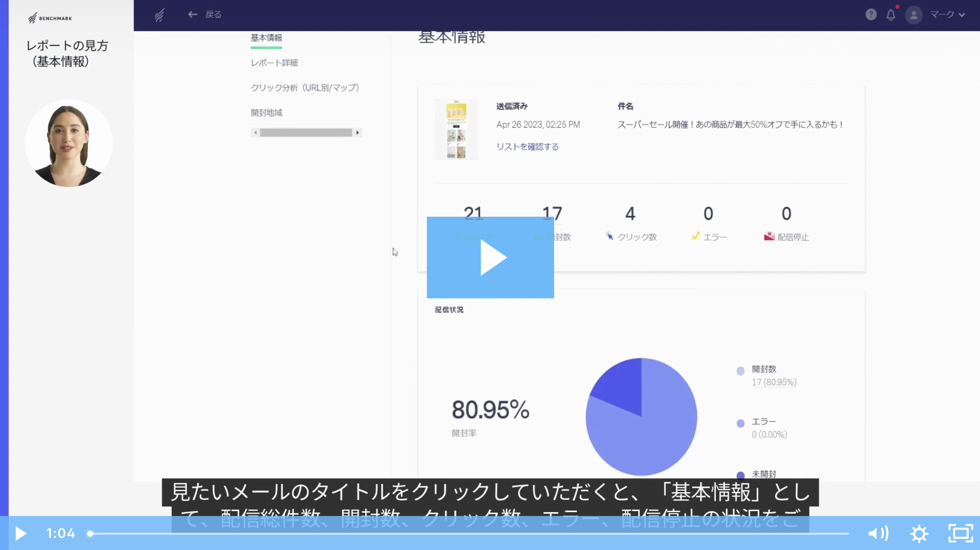Select the 基本情報 tab
The width and height of the screenshot is (980, 550).
(x=266, y=38)
